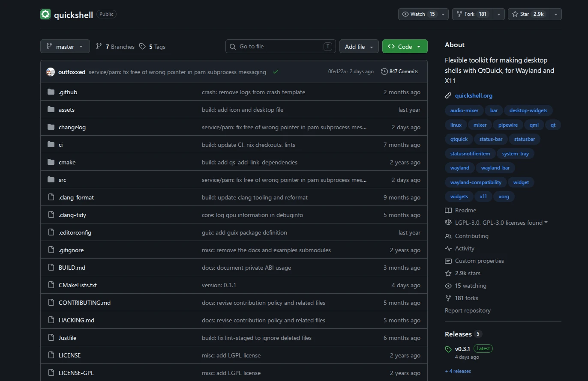Open the Add file dropdown
The width and height of the screenshot is (588, 381).
click(x=359, y=46)
